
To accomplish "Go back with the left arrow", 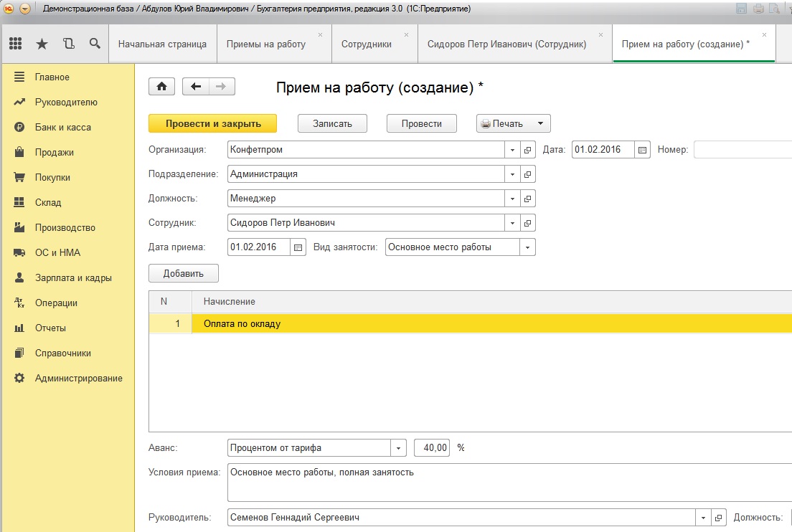I will (195, 86).
